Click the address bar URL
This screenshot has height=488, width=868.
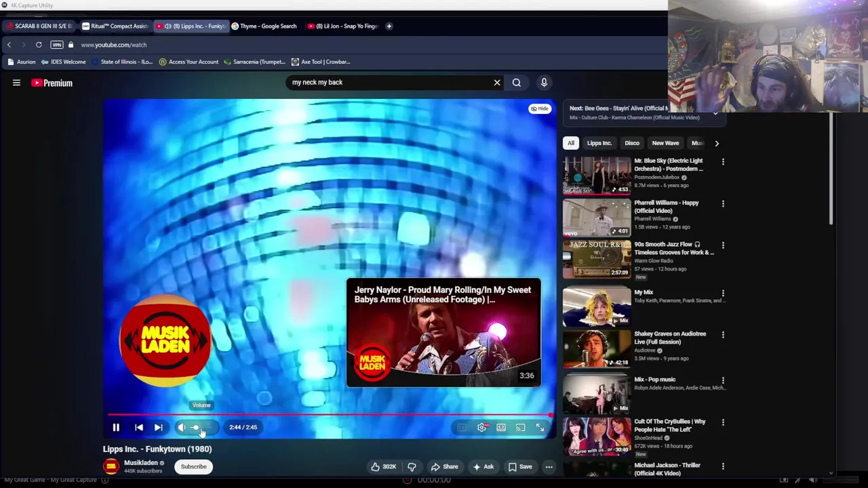(114, 45)
